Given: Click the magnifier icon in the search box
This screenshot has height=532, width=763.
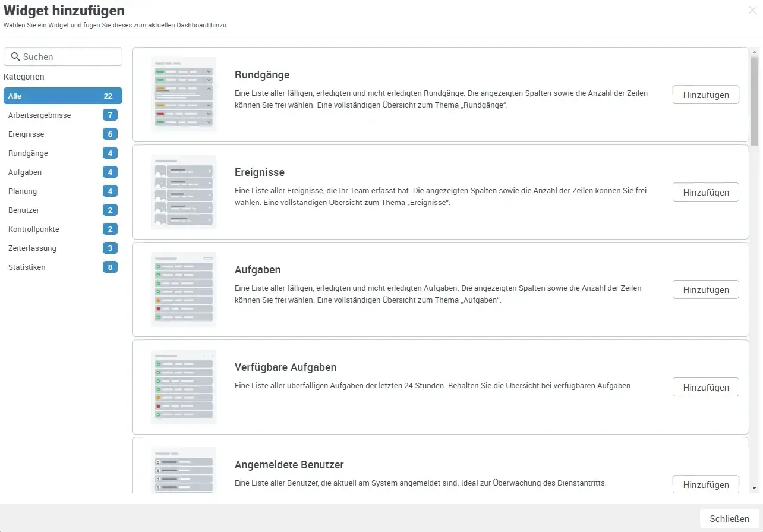Looking at the screenshot, I should pos(16,56).
